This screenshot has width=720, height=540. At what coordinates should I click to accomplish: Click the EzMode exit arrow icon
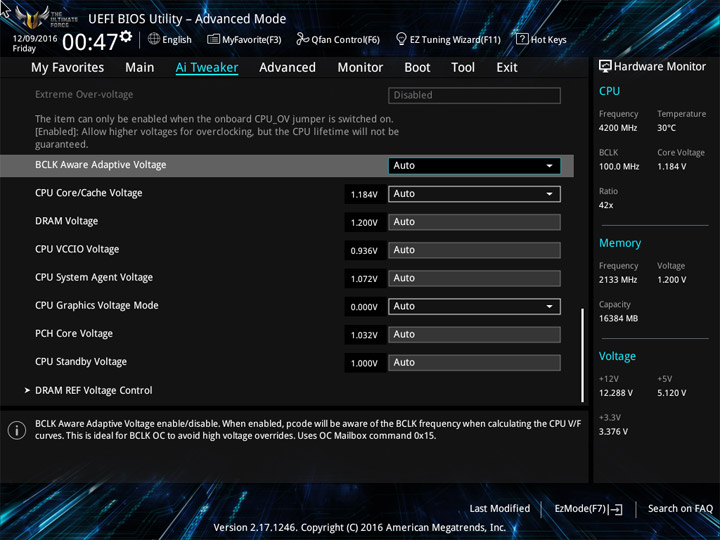pos(616,509)
